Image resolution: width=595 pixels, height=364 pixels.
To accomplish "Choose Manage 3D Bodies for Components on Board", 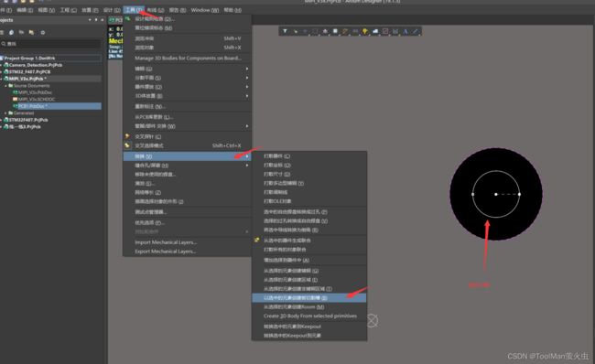I will tap(188, 58).
